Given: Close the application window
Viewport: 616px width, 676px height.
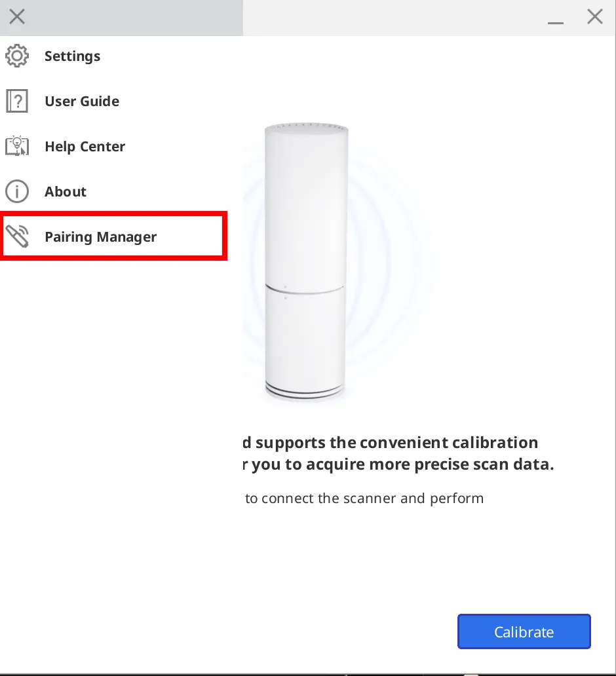Looking at the screenshot, I should [x=595, y=17].
